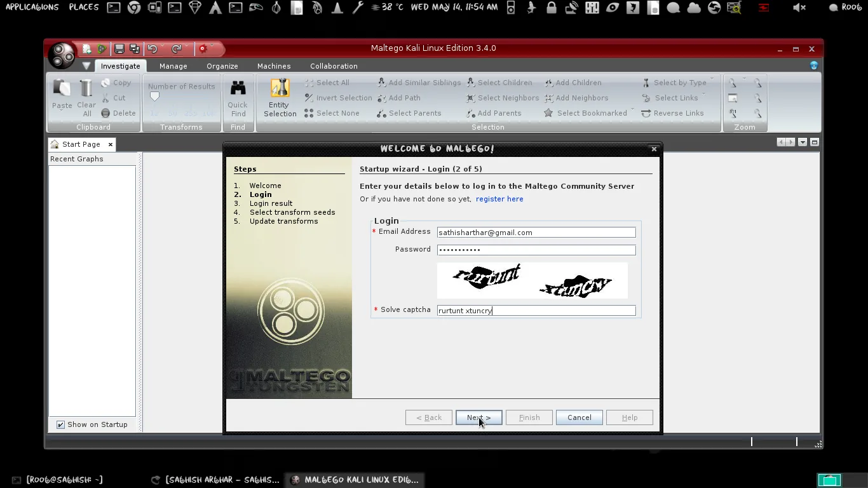Click Add Neighbors
The height and width of the screenshot is (488, 868).
(x=576, y=98)
